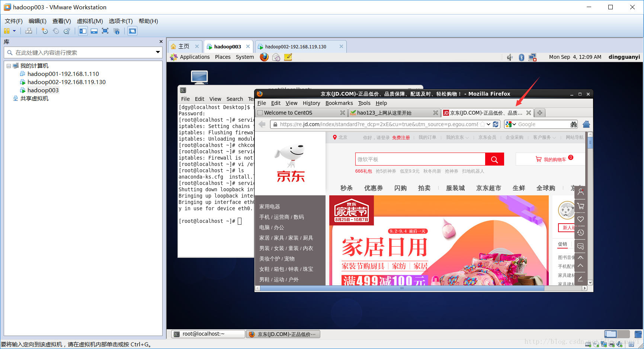
Task: Click Firefox vertical scrollbar down arrow
Action: point(590,282)
